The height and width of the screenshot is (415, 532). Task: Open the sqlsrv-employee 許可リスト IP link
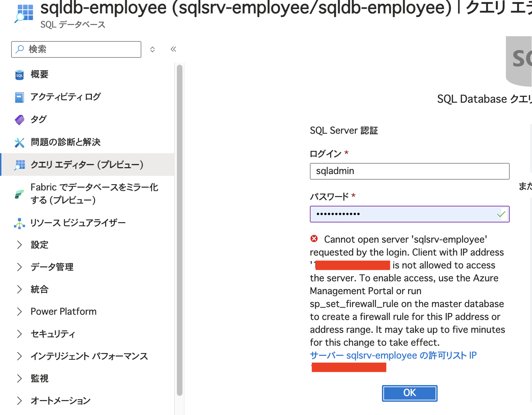[393, 355]
